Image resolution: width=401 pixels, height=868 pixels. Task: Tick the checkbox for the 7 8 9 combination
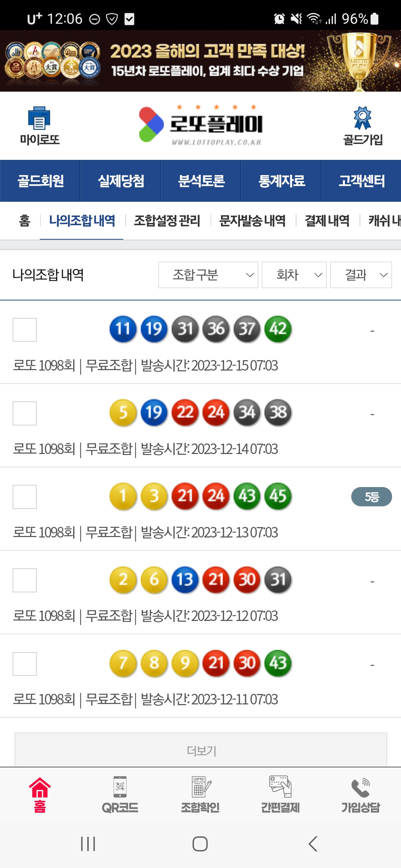(x=25, y=664)
